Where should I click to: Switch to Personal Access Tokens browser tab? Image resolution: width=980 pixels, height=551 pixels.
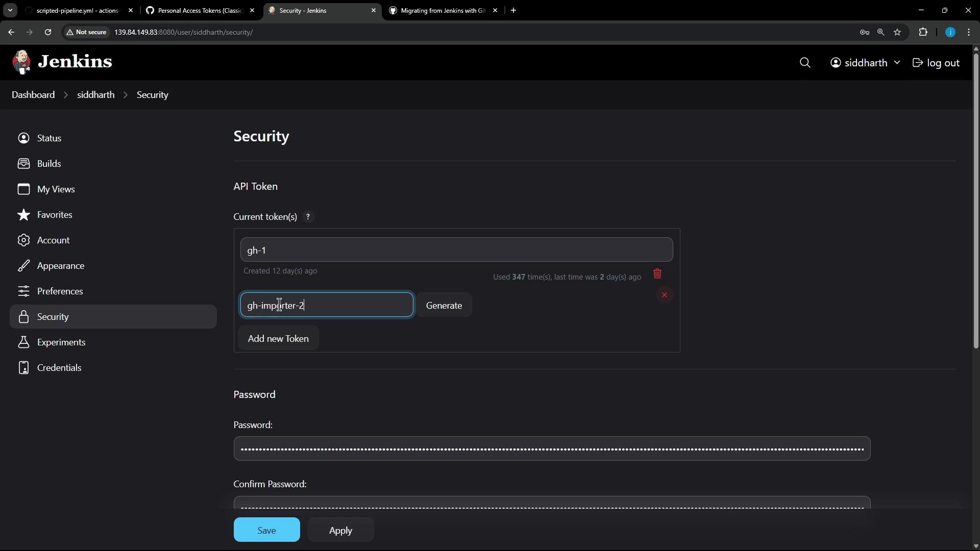click(200, 10)
